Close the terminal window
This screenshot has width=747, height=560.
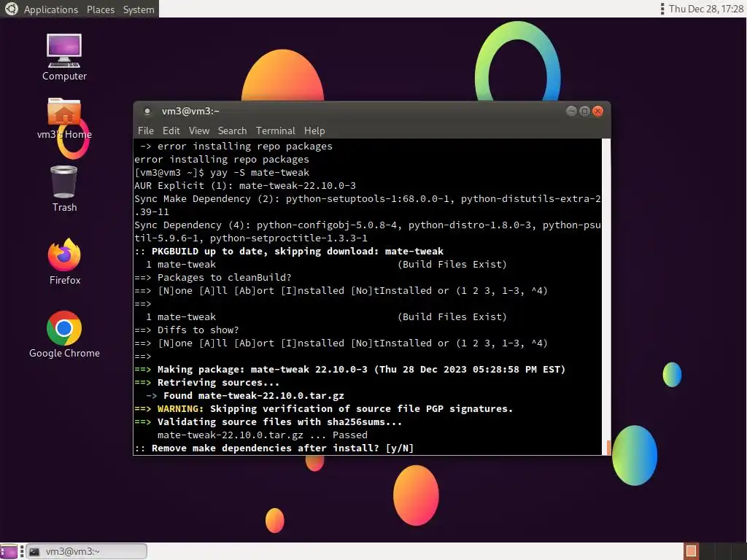point(598,111)
